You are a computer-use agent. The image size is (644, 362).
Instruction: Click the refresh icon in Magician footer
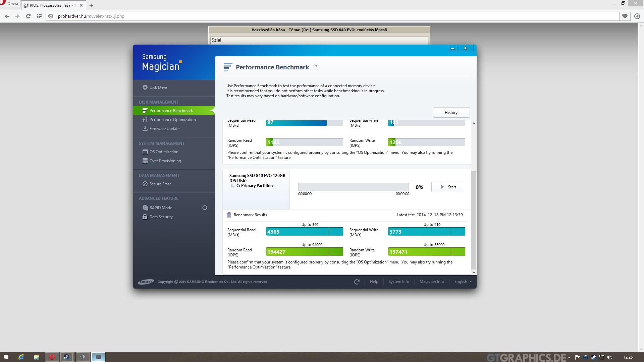point(357,282)
